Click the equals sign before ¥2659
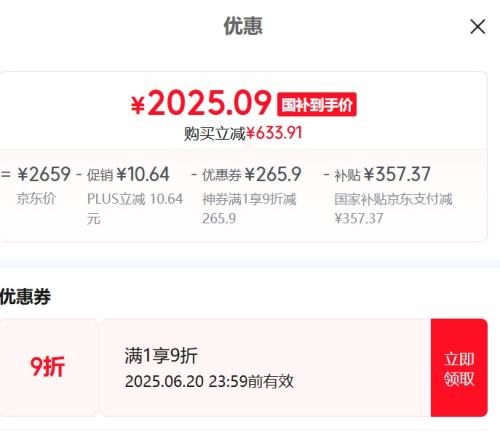This screenshot has width=500, height=435. click(x=6, y=174)
